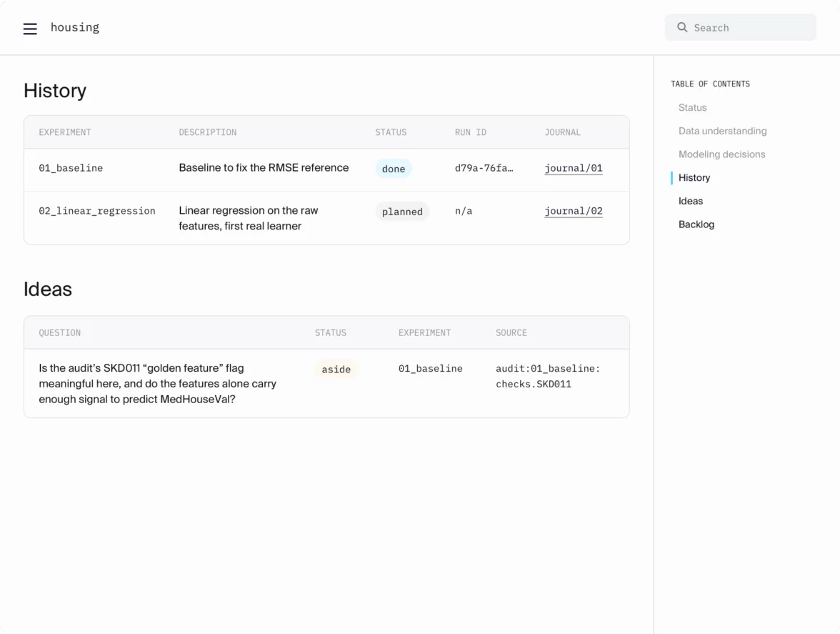Click the TABLE OF CONTENTS label
Screen dimensions: 840x634
(x=710, y=84)
